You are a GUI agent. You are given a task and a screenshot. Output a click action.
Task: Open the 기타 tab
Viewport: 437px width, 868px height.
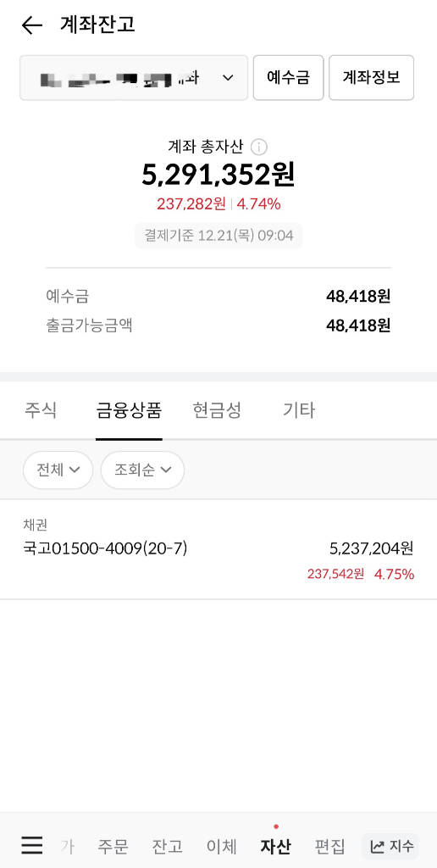(x=299, y=410)
